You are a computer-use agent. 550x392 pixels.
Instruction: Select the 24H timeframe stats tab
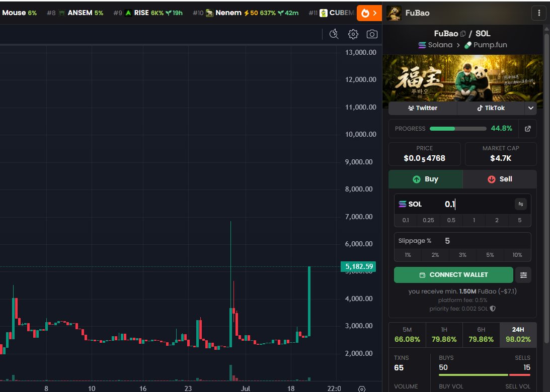[518, 335]
